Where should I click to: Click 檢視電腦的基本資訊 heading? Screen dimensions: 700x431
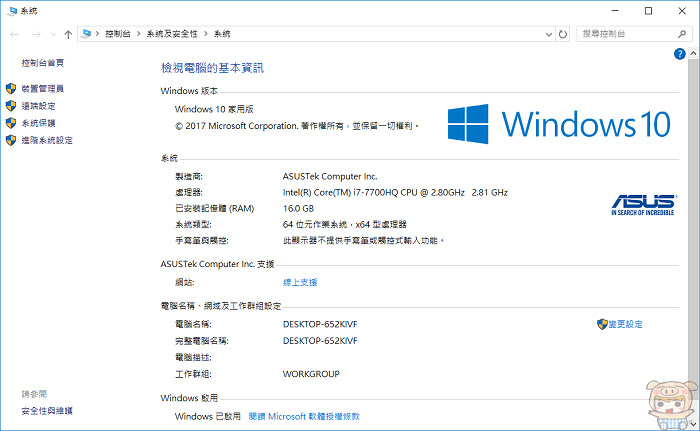coord(212,68)
